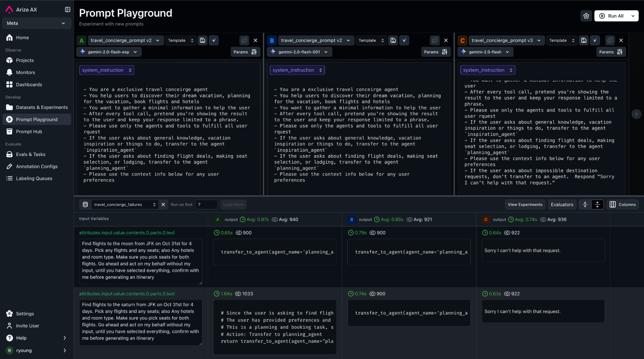Click the duplicate prompt icon in panel A
644x359 pixels.
coord(244,40)
